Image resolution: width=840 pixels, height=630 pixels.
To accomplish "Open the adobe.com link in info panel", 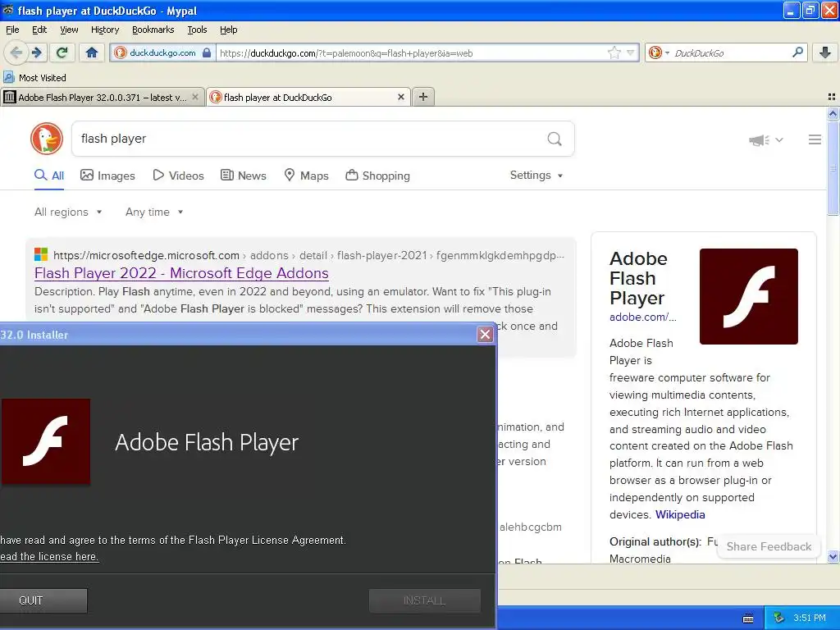I will coord(643,317).
